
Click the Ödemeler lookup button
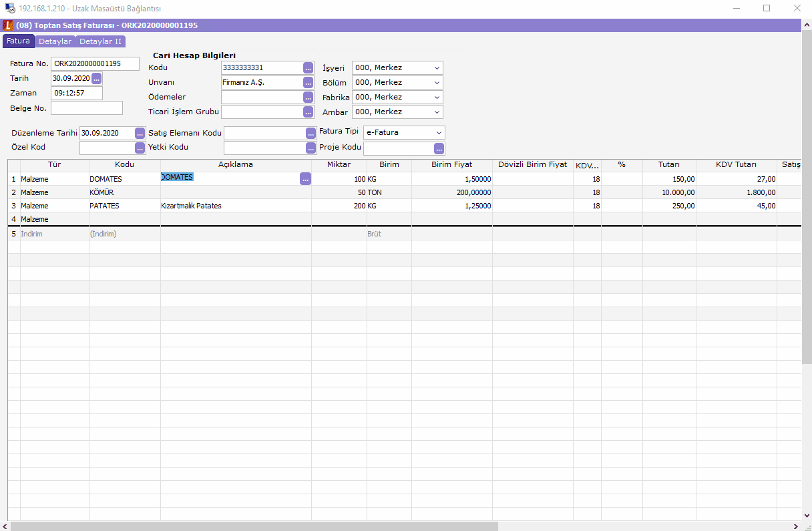(308, 98)
